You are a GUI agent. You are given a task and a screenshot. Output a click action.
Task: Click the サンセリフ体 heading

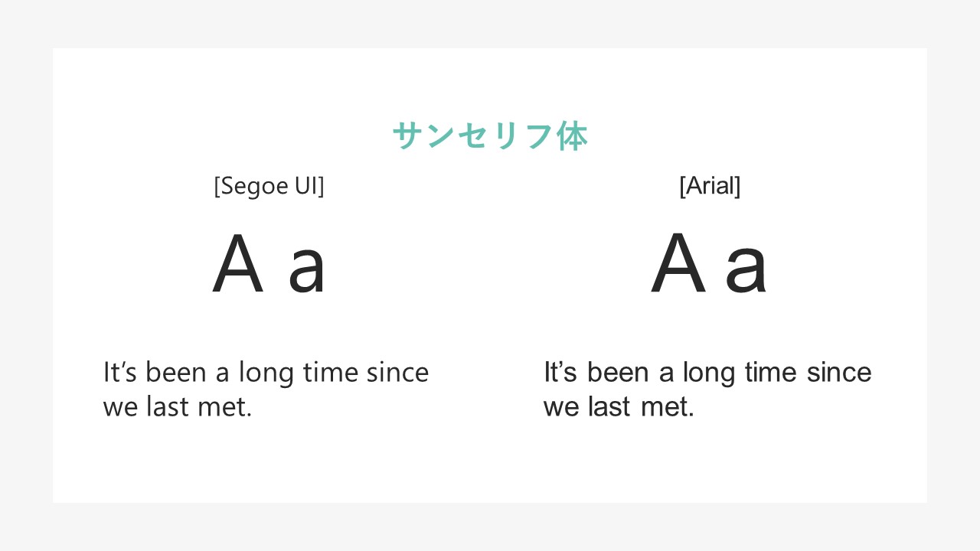coord(489,136)
